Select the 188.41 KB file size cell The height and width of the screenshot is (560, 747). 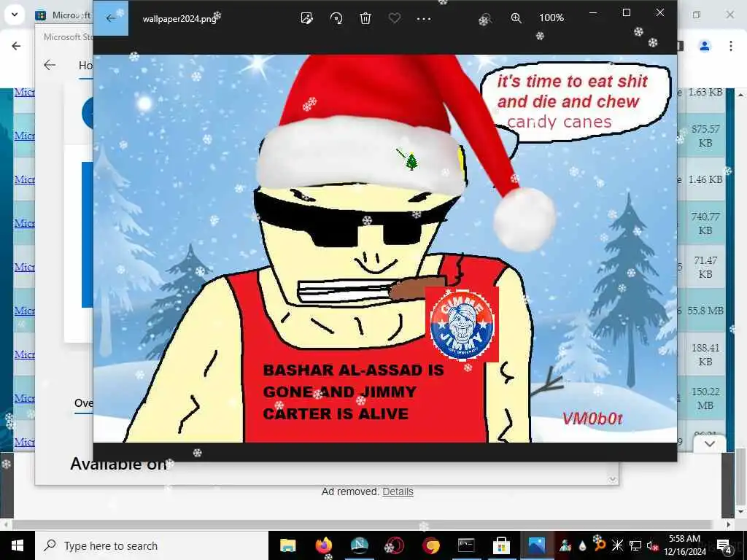pos(705,355)
